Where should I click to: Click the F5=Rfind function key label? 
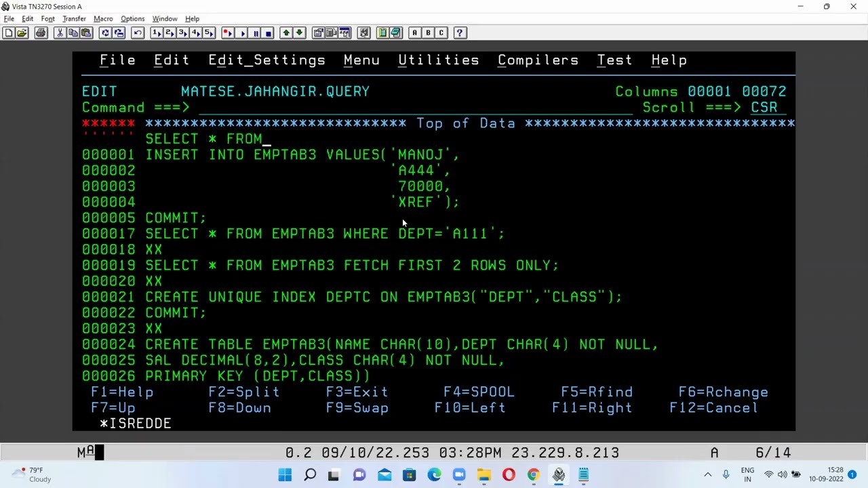tap(597, 392)
